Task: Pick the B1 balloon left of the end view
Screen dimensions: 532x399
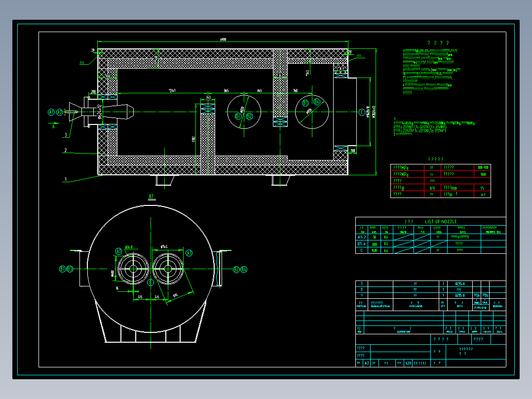Action: pos(62,269)
